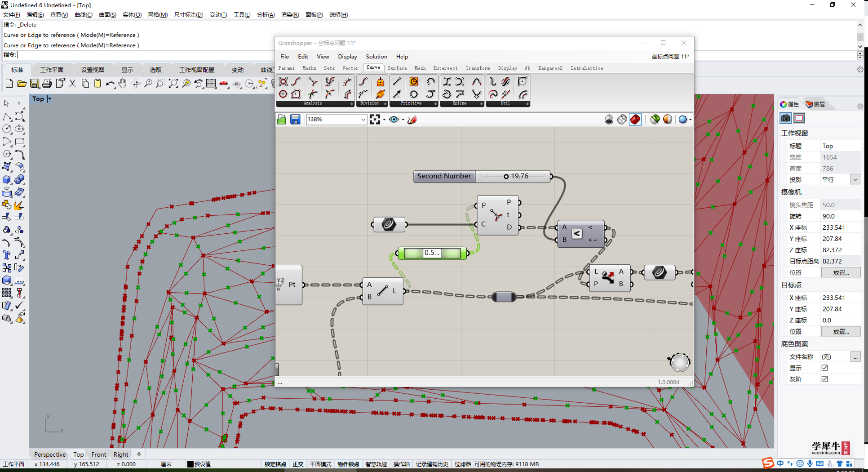Click the Divide Curve icon in Division group
This screenshot has width=868, height=472.
coord(363,81)
